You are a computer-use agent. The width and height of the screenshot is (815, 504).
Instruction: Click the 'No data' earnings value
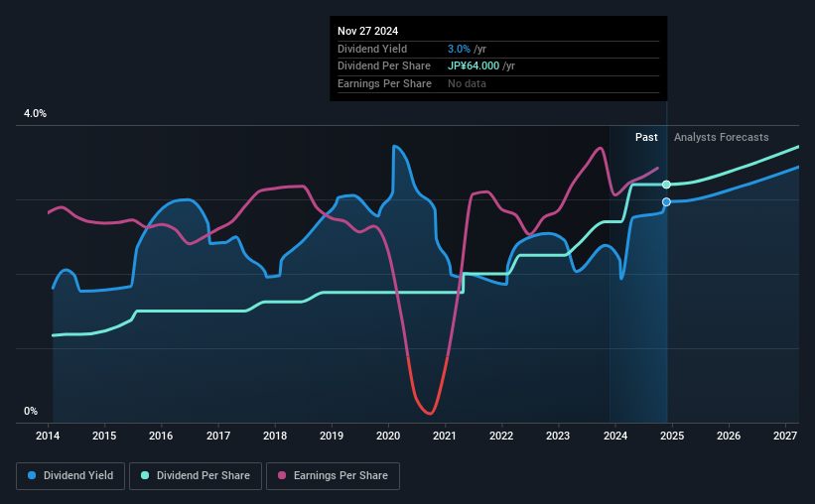pyautogui.click(x=467, y=83)
